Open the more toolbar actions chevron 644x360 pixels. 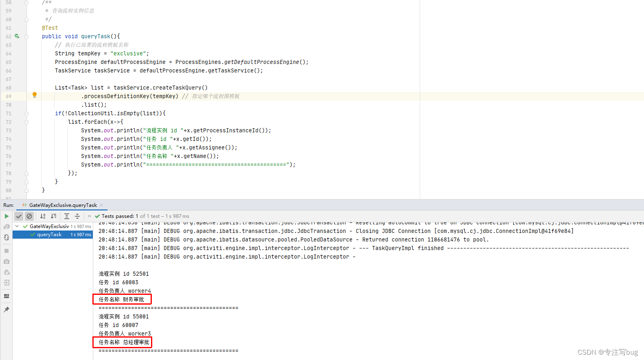pyautogui.click(x=89, y=216)
